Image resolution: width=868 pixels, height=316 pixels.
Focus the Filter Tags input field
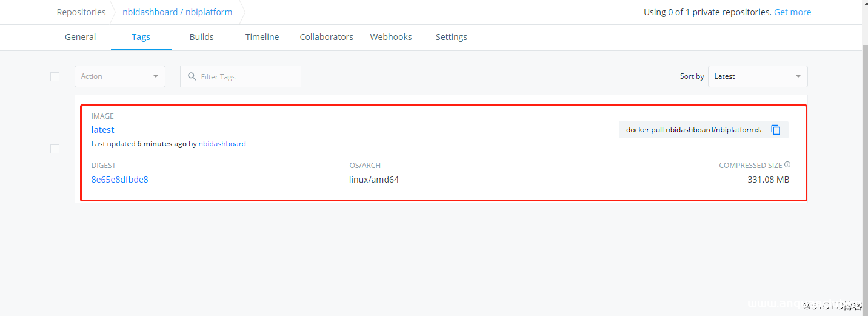(x=241, y=76)
